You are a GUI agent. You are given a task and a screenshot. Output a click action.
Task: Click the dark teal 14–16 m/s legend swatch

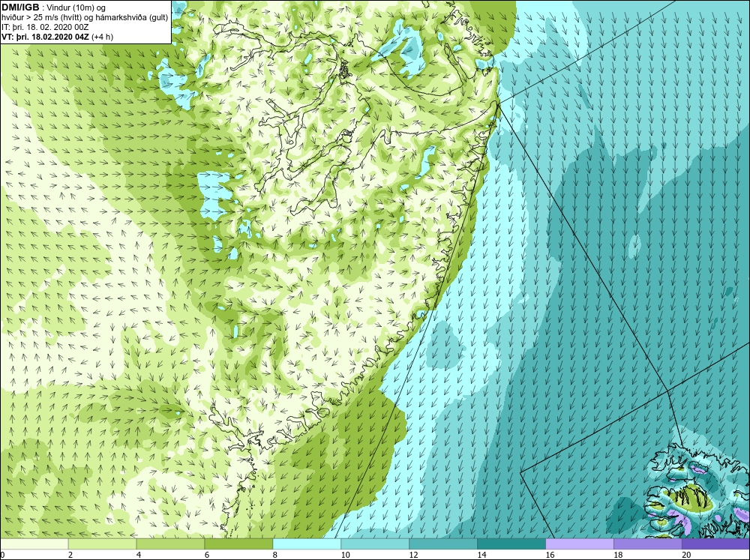click(x=511, y=544)
